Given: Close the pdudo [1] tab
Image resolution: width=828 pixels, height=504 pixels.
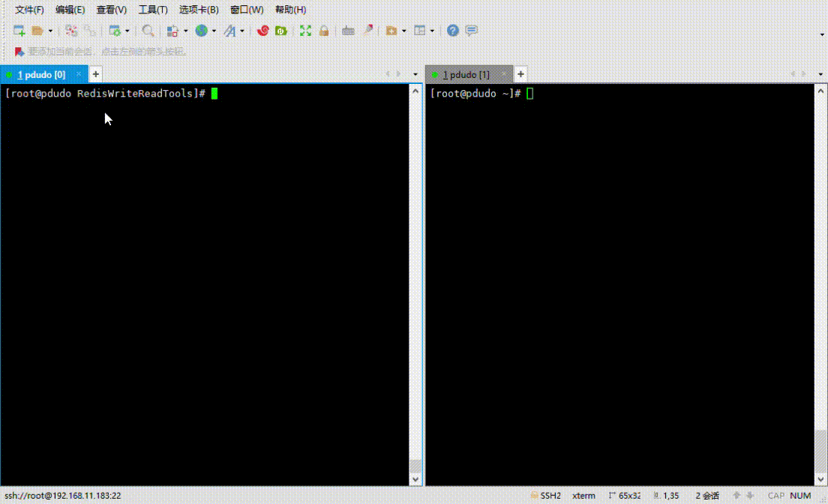Looking at the screenshot, I should pos(504,74).
